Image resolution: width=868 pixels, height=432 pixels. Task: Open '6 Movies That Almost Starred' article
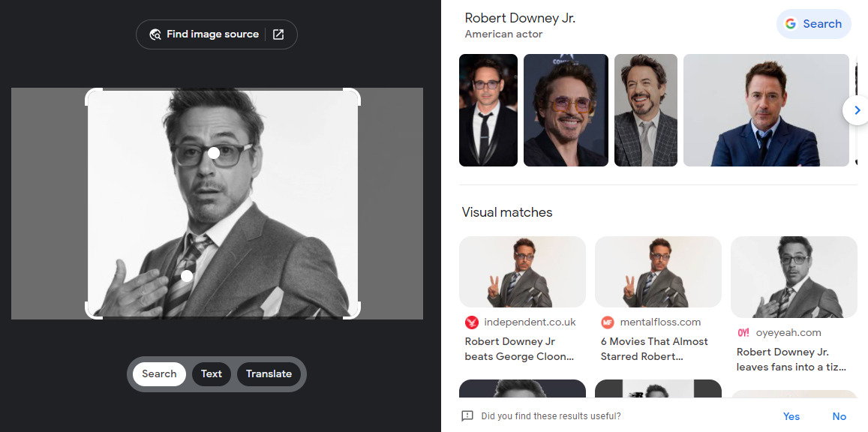[x=654, y=349]
